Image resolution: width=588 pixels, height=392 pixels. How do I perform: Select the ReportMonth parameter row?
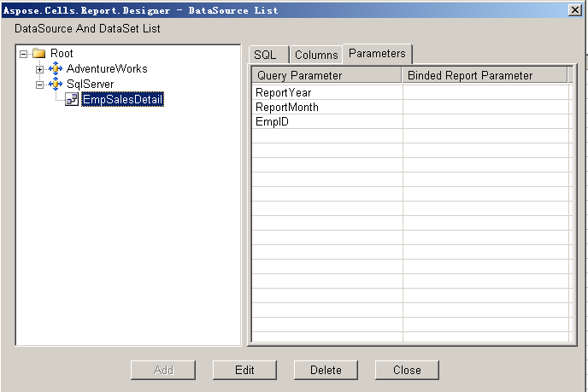410,107
